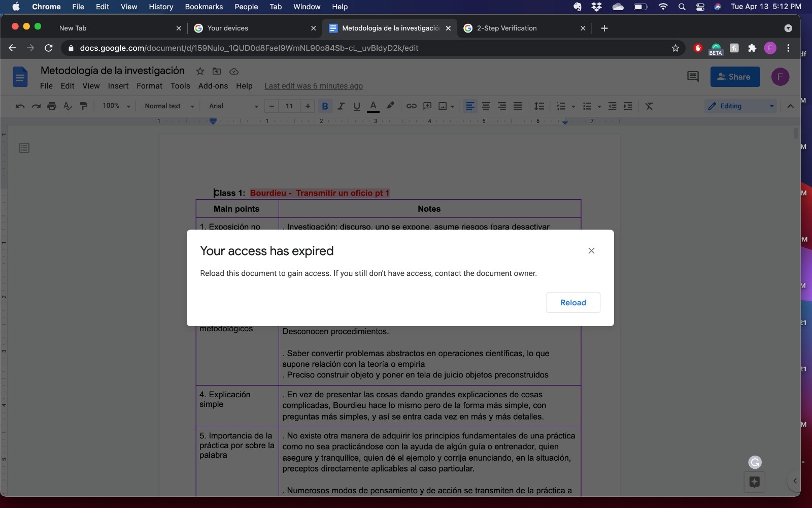Image resolution: width=812 pixels, height=508 pixels.
Task: Click the Reload button in the dialog
Action: click(573, 302)
